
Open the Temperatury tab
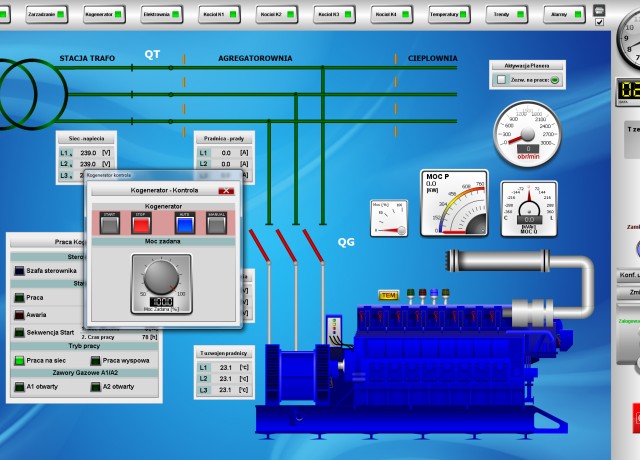click(449, 14)
